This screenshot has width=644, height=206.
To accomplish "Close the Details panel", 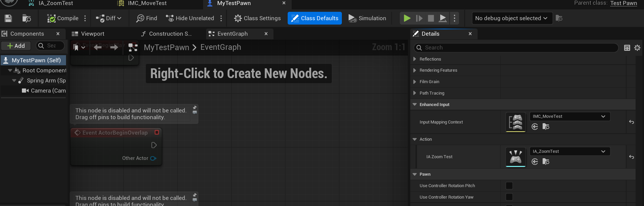I will [x=470, y=34].
